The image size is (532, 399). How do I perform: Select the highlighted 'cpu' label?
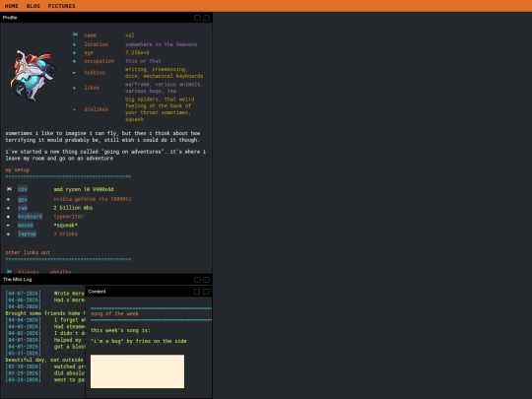[23, 189]
